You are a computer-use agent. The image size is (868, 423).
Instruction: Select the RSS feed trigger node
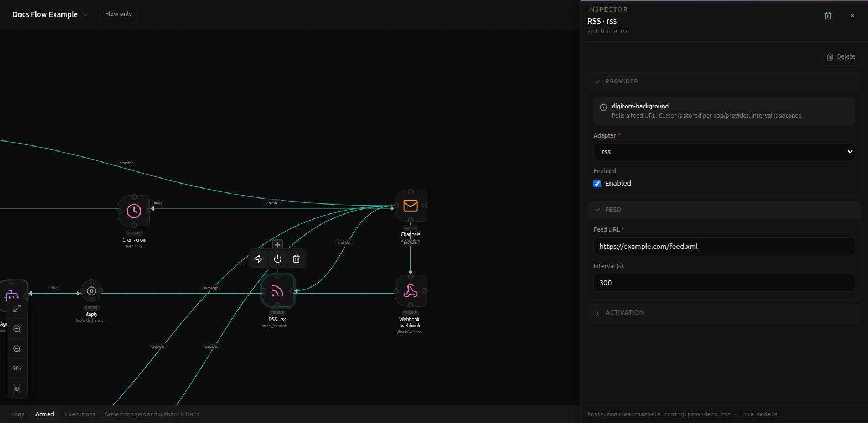277,291
